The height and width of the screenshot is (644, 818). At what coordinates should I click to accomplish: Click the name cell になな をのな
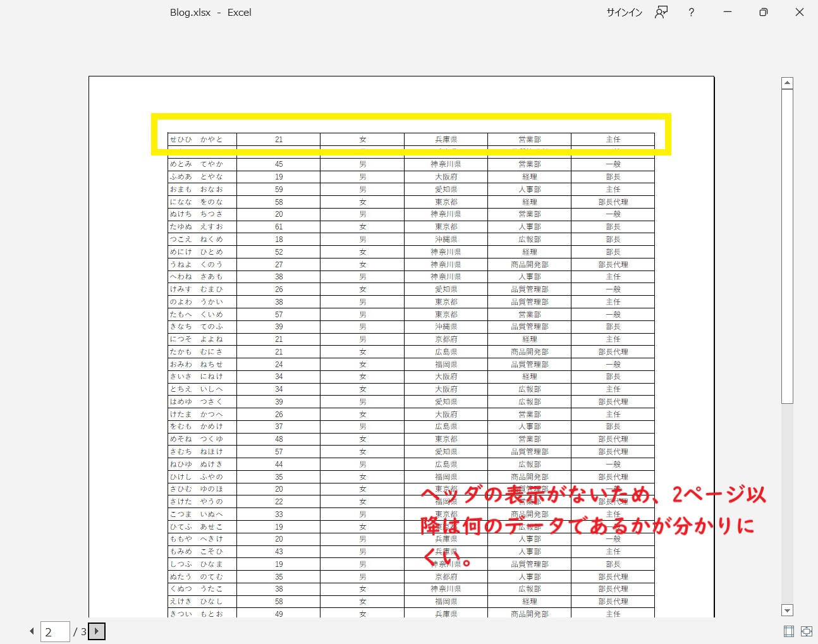pos(202,202)
